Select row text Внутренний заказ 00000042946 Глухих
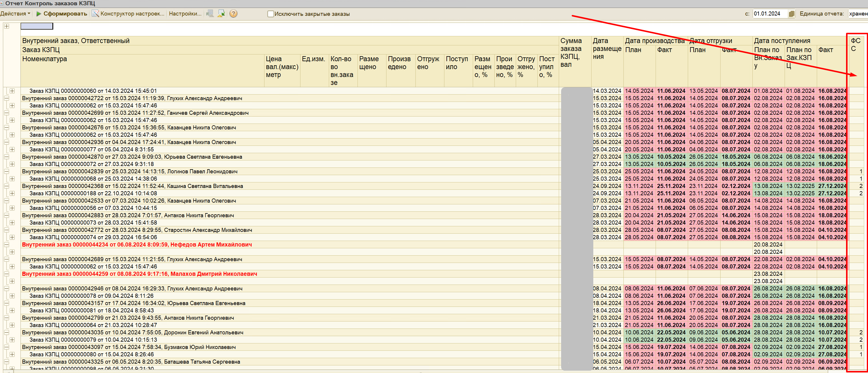Viewport: 868px width, 373px height. [132, 288]
